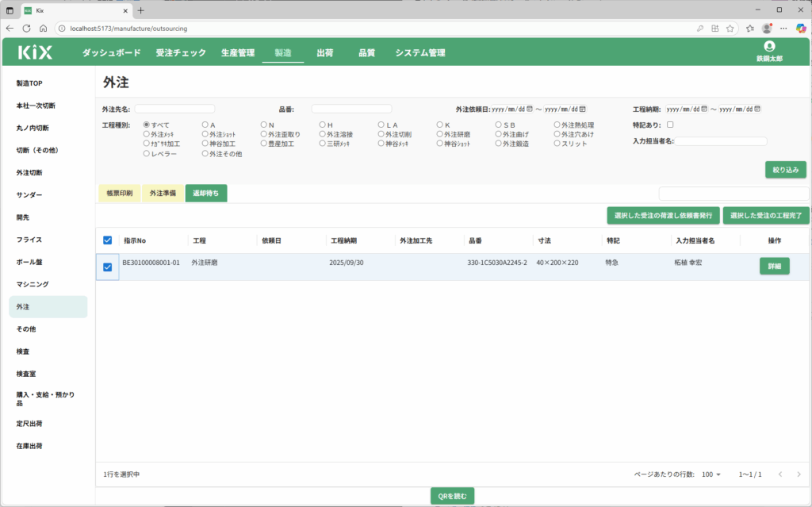Screen dimensions: 812x507
Task: Open the browser settings ellipsis menu
Action: pyautogui.click(x=784, y=28)
